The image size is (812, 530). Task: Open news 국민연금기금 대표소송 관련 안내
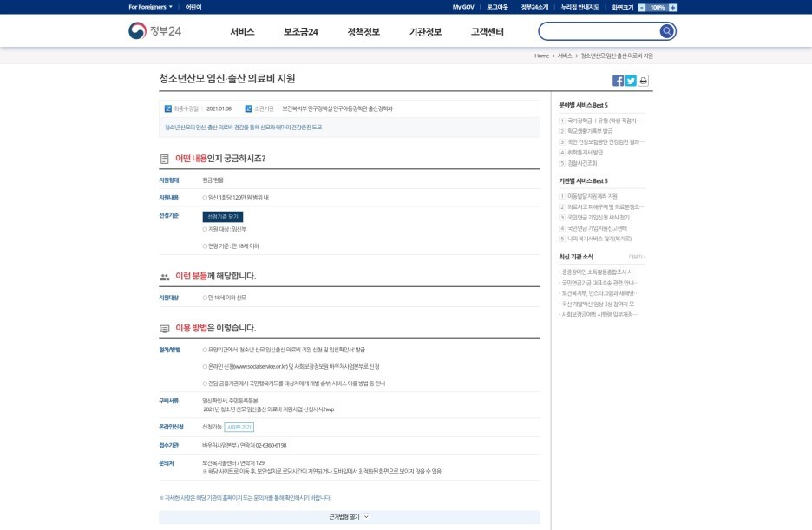600,283
